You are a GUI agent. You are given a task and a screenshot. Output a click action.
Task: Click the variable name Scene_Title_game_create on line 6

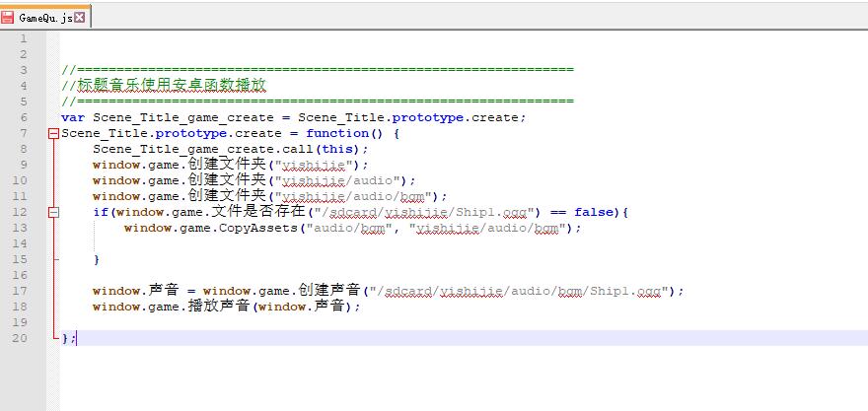click(183, 118)
